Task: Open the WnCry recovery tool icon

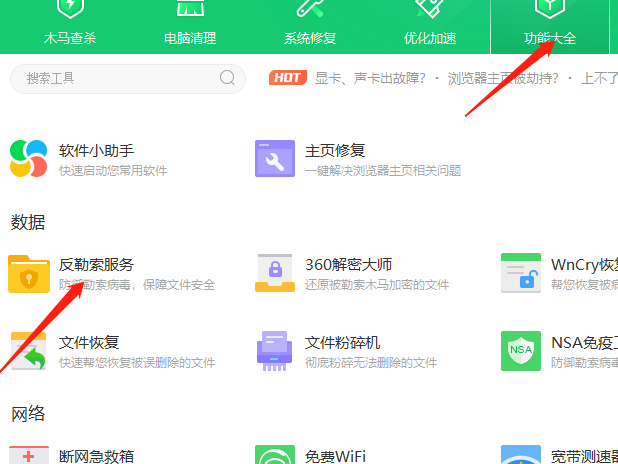Action: [521, 273]
